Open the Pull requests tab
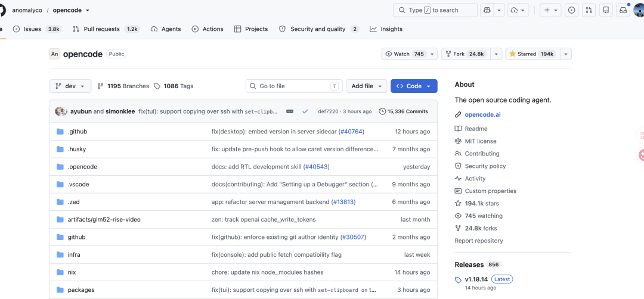This screenshot has height=299, width=644. click(x=106, y=29)
